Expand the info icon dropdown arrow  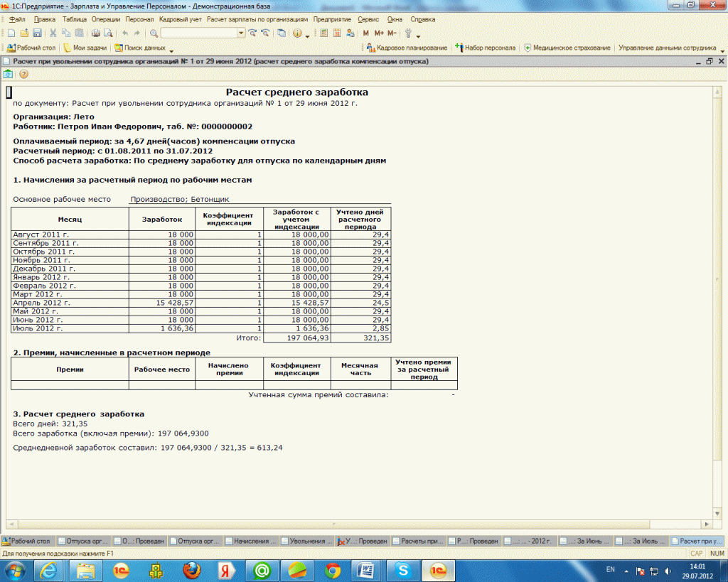tap(306, 34)
